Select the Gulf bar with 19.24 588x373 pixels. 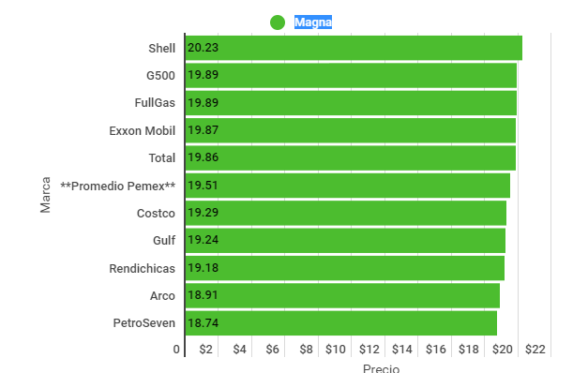tap(345, 240)
